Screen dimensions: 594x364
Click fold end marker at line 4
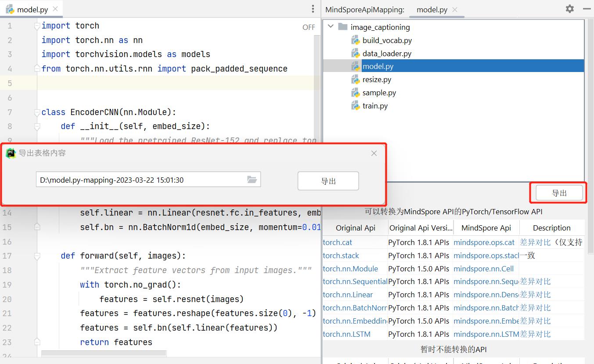point(37,68)
